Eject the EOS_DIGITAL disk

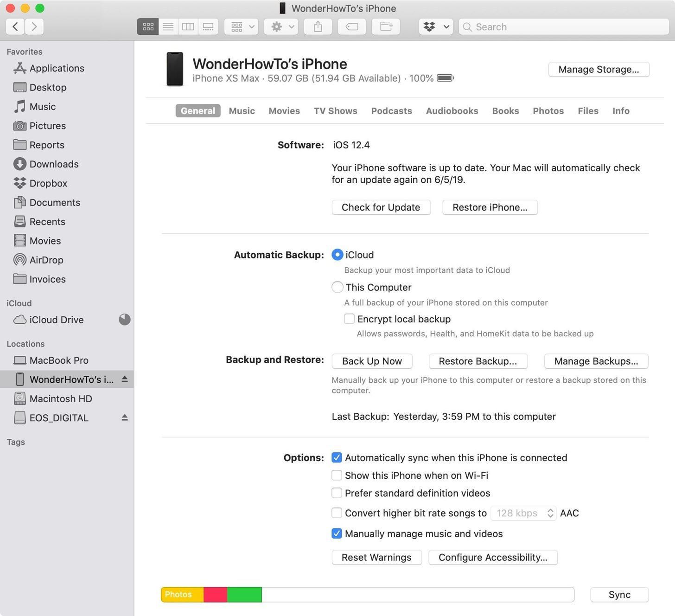124,417
